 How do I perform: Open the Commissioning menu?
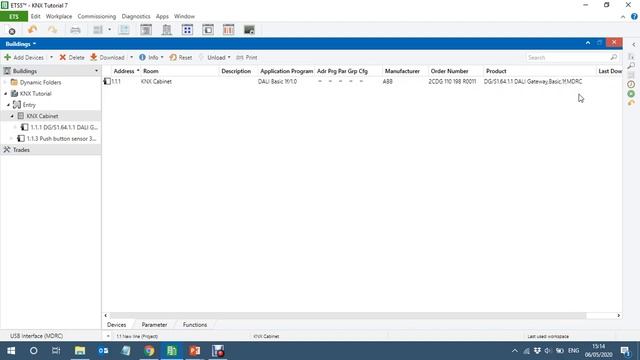pyautogui.click(x=97, y=16)
